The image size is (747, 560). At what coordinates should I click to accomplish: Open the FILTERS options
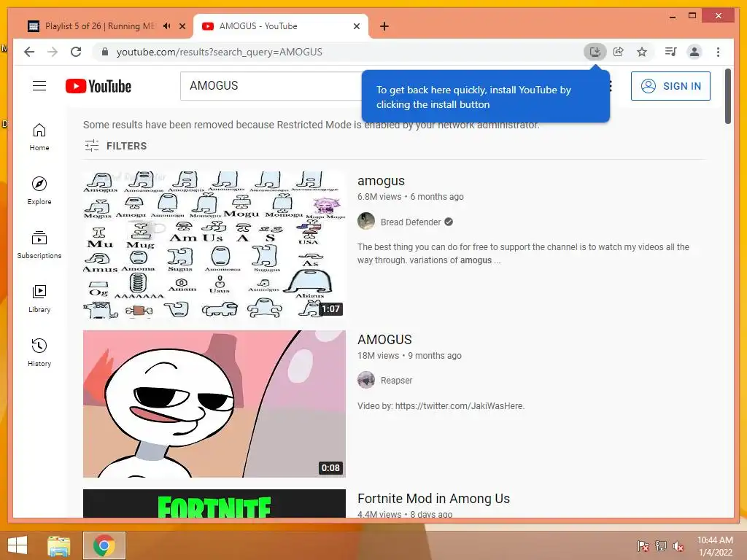(x=116, y=146)
